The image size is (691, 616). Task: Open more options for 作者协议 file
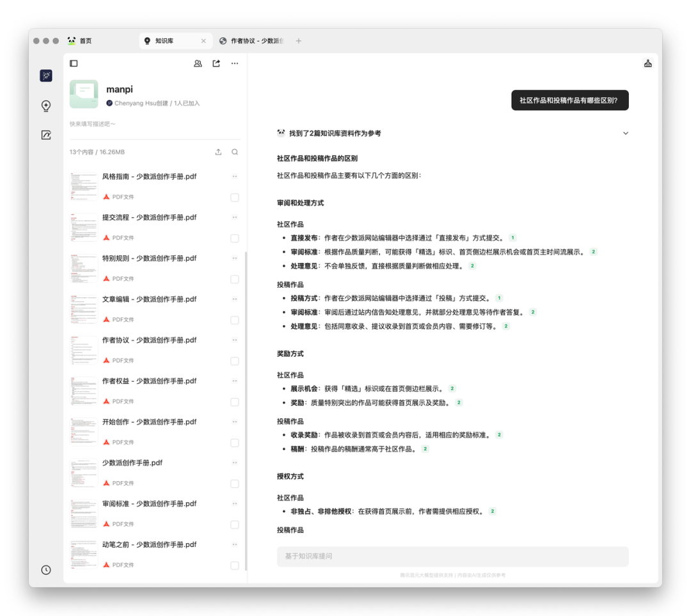click(x=235, y=340)
